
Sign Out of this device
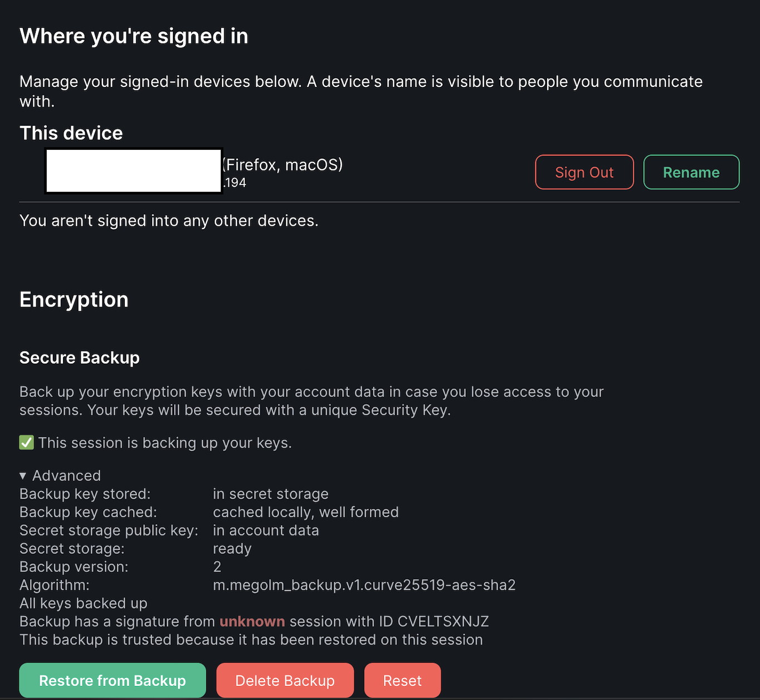coord(584,172)
